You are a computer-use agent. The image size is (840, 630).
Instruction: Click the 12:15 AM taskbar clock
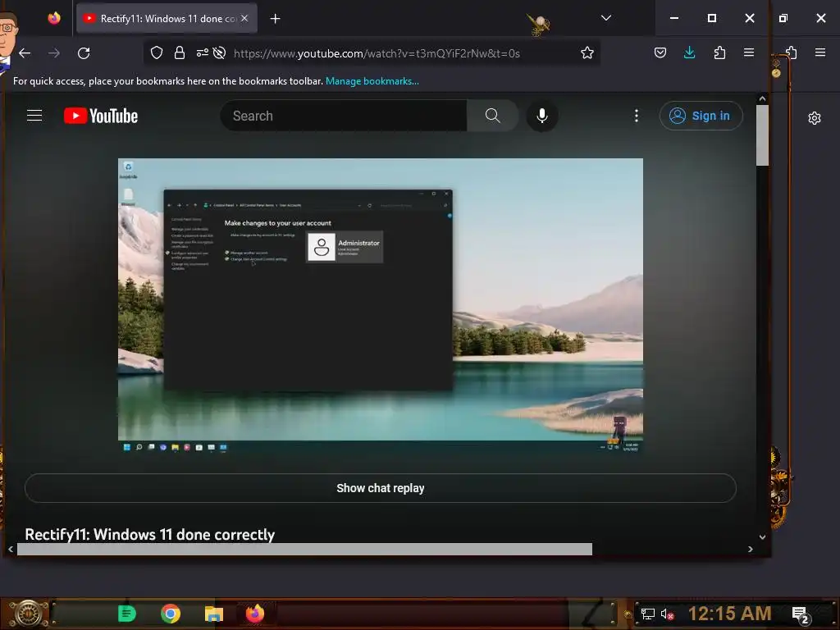pyautogui.click(x=729, y=614)
